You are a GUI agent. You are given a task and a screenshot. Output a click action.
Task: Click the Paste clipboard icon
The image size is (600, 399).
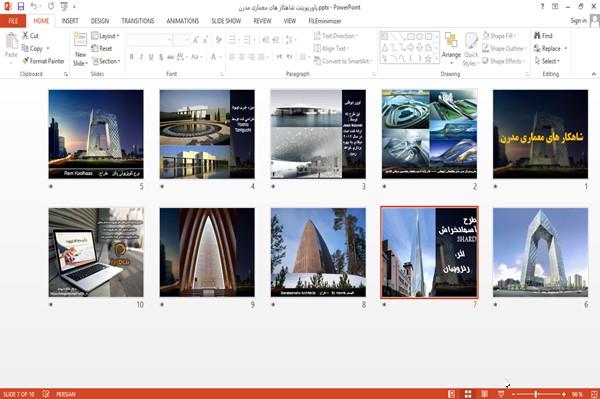coord(11,41)
